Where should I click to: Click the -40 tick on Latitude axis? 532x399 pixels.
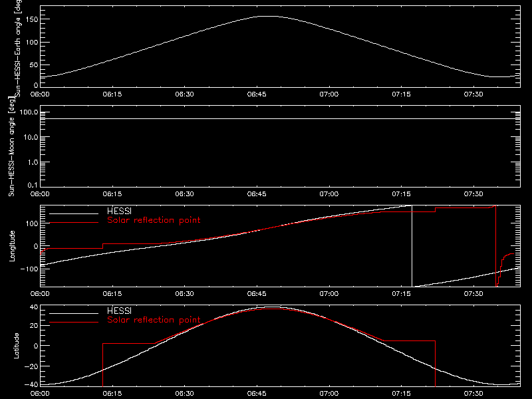[x=31, y=385]
